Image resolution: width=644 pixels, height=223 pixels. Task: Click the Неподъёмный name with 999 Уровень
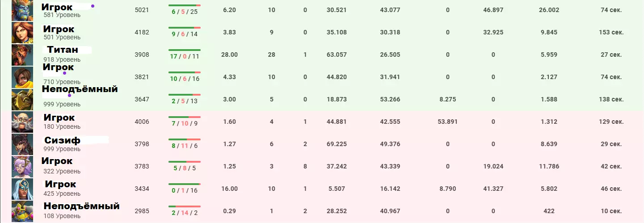click(80, 89)
